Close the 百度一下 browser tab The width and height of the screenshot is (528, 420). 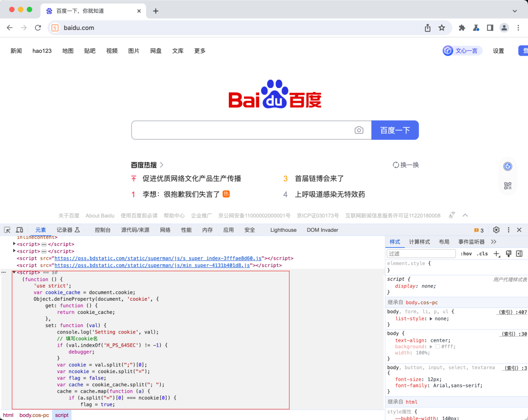(139, 11)
